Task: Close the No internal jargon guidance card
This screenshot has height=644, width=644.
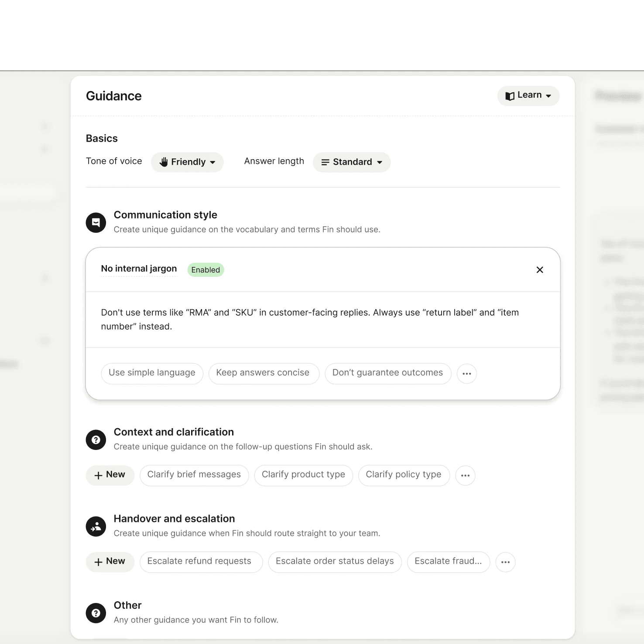Action: tap(540, 270)
